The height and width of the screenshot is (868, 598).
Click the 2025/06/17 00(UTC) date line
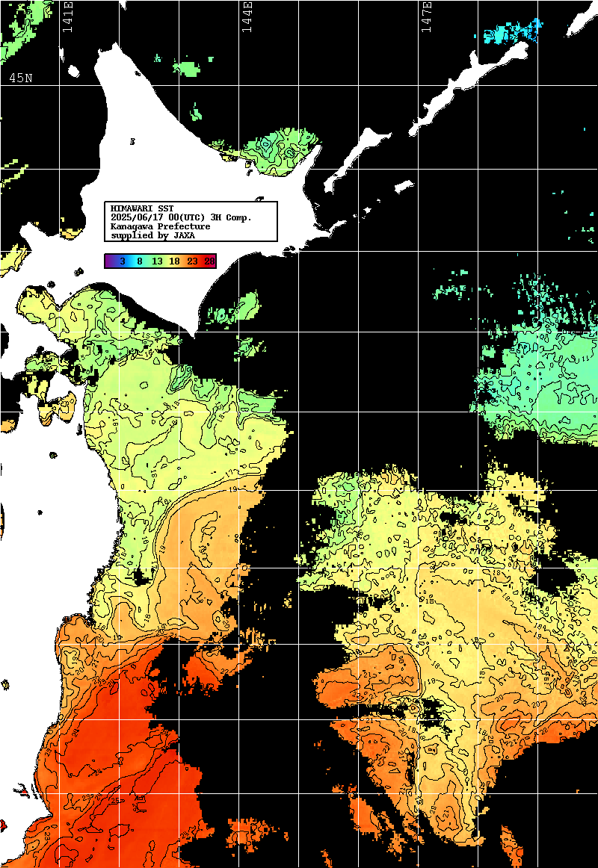click(181, 217)
